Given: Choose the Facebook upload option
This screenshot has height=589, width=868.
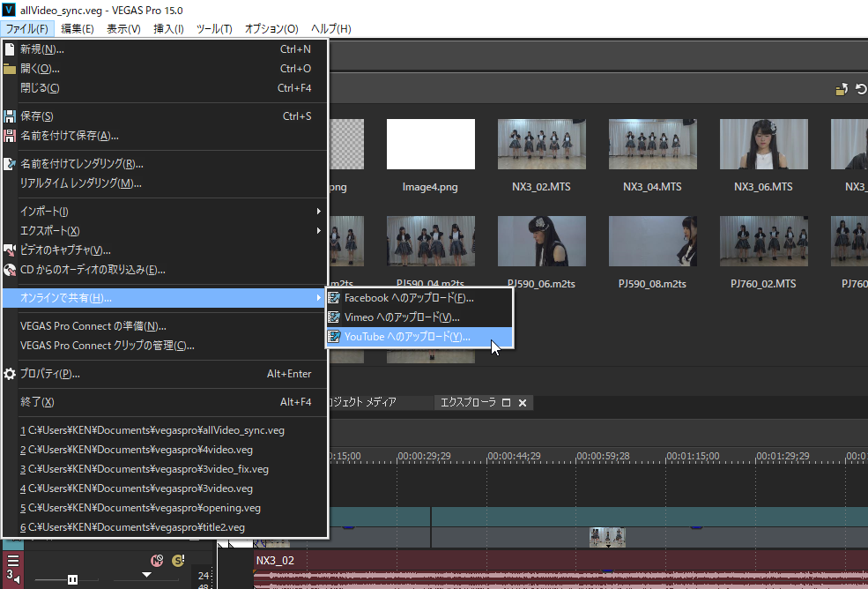Looking at the screenshot, I should (409, 298).
